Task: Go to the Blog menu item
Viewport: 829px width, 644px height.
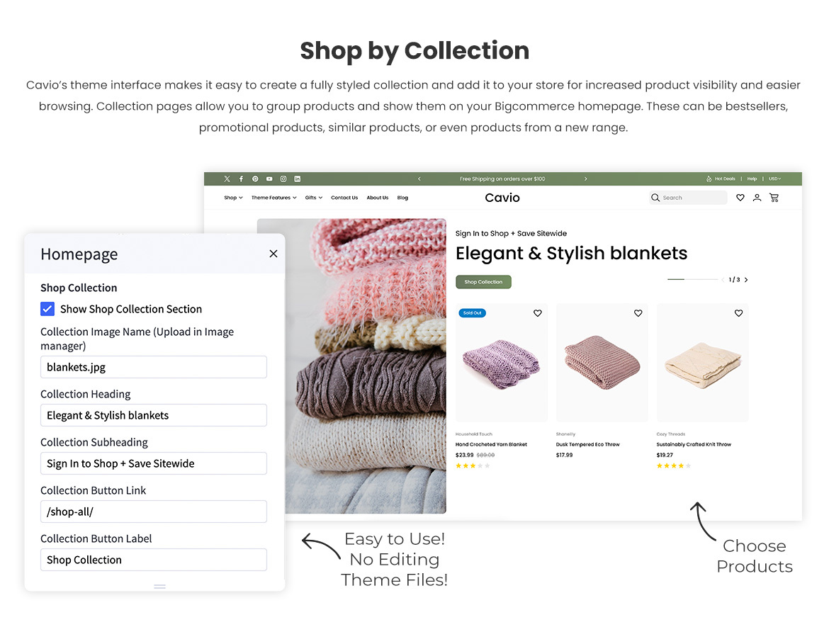Action: point(402,198)
